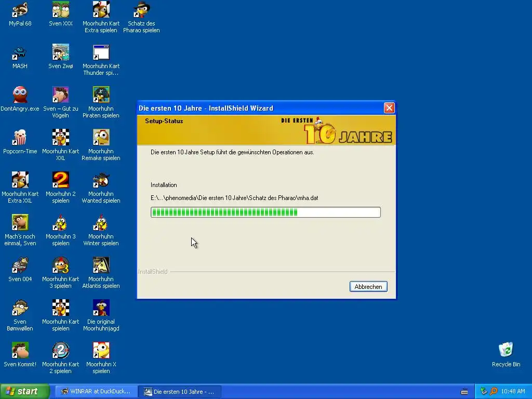Open Moorhuhn Wanted spielen shortcut
Image resolution: width=532 pixels, height=399 pixels.
tap(101, 188)
